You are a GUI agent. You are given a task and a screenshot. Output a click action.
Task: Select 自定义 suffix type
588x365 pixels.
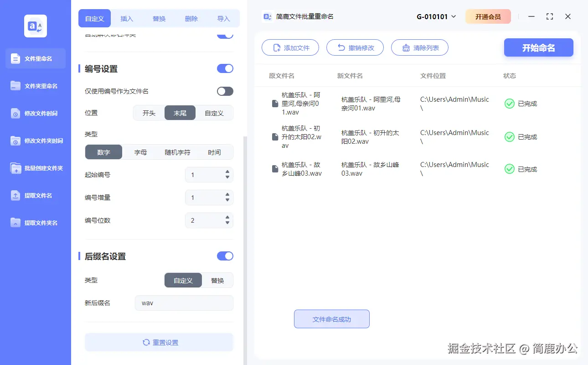point(183,280)
